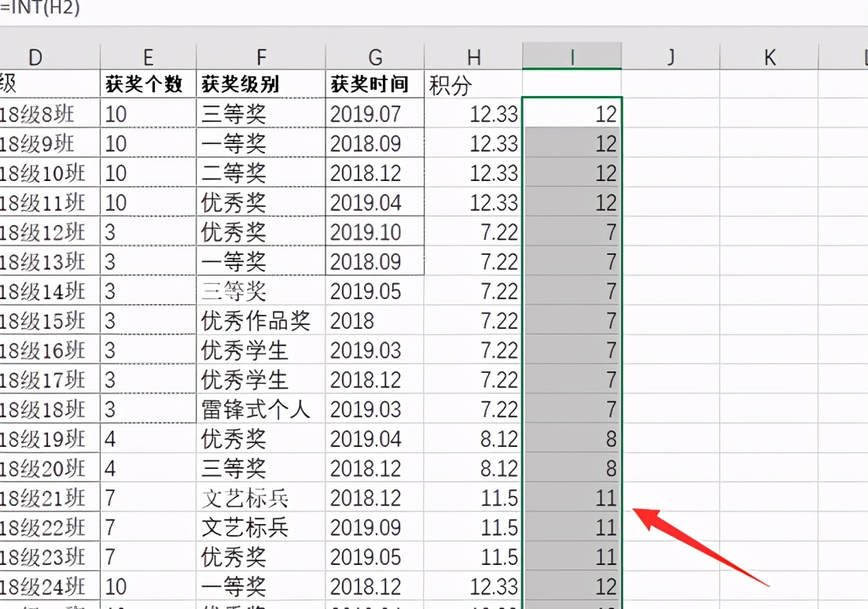
Task: Select the cell with date 2019.07
Action: coord(375,113)
